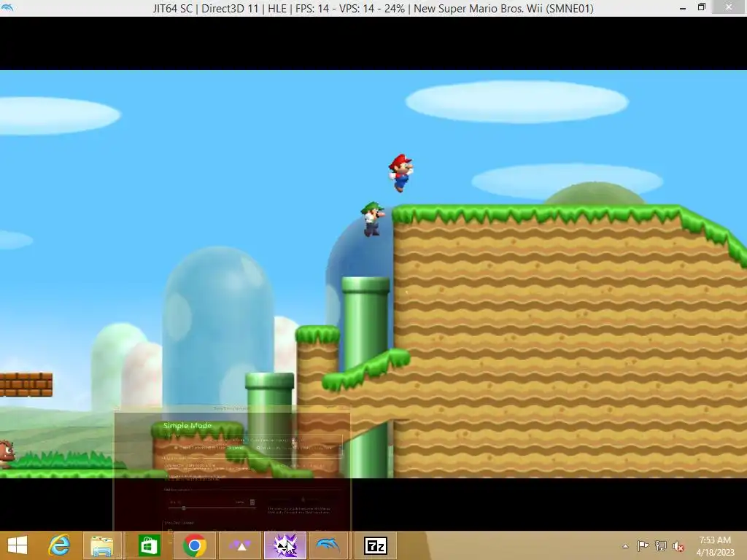The image size is (747, 560).
Task: Click the muted volume tray icon
Action: click(x=678, y=546)
